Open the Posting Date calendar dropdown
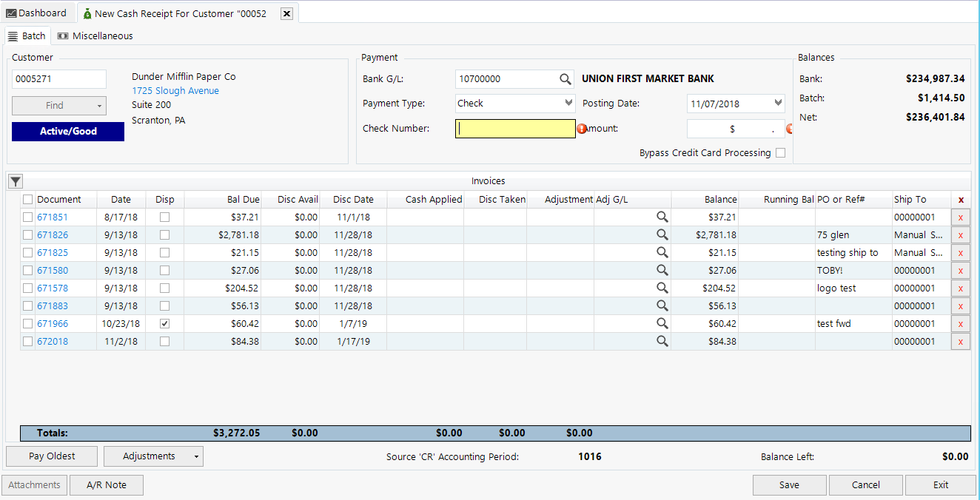 (776, 103)
